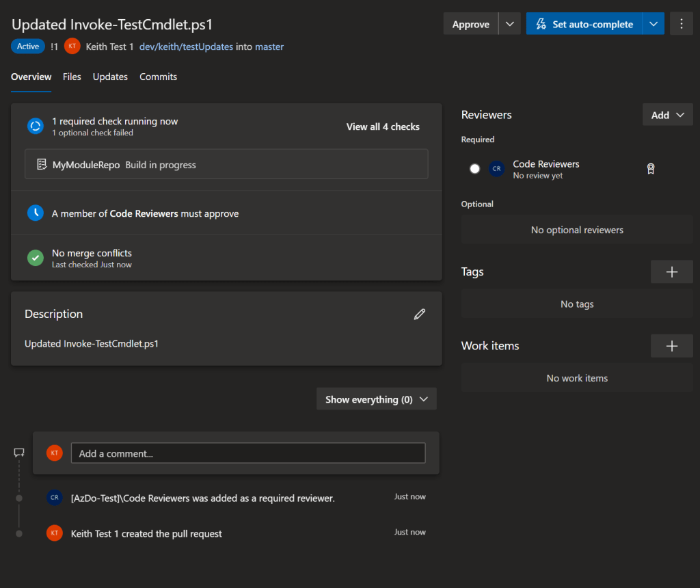
Task: Click the pencil icon to edit description
Action: [419, 314]
